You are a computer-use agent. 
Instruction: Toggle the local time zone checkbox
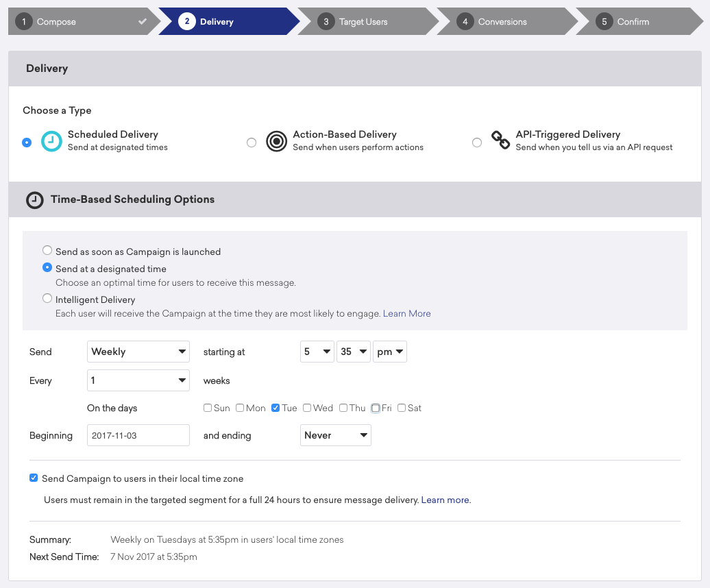pos(34,478)
